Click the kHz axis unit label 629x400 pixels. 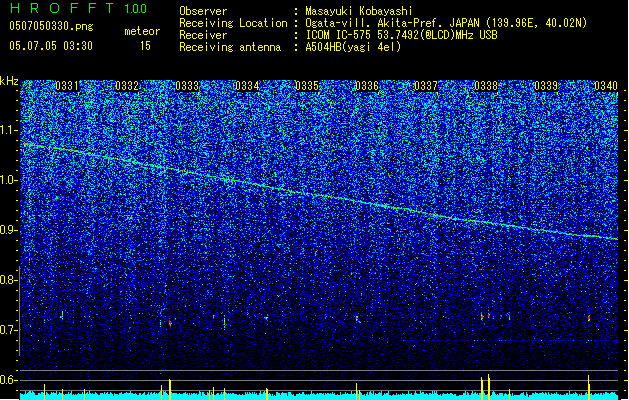point(9,81)
